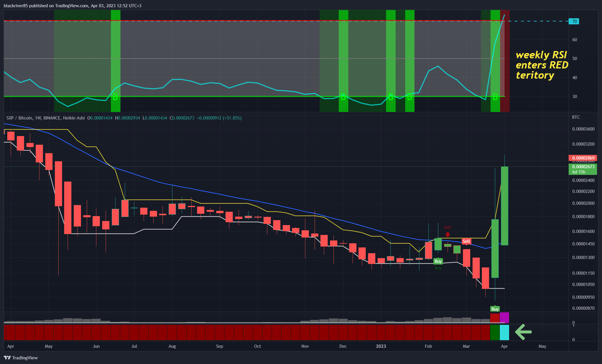The height and width of the screenshot is (364, 602).
Task: Click the RSI axis value 30
Action: (574, 96)
